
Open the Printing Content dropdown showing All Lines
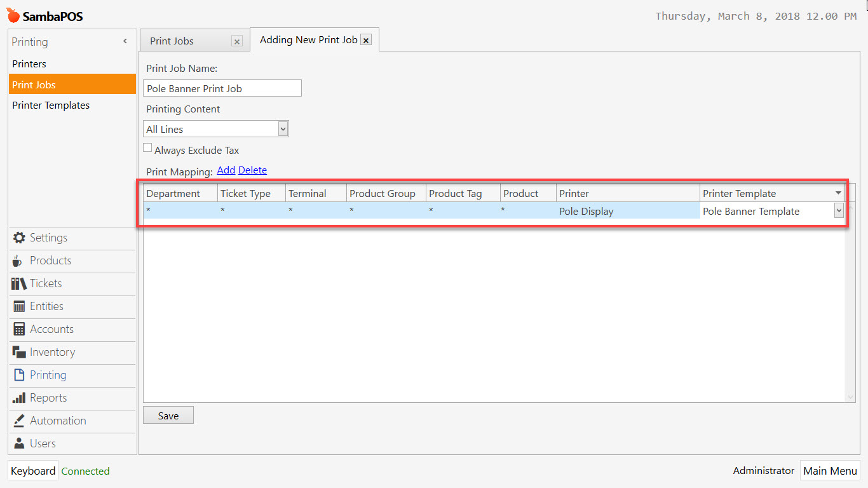283,128
